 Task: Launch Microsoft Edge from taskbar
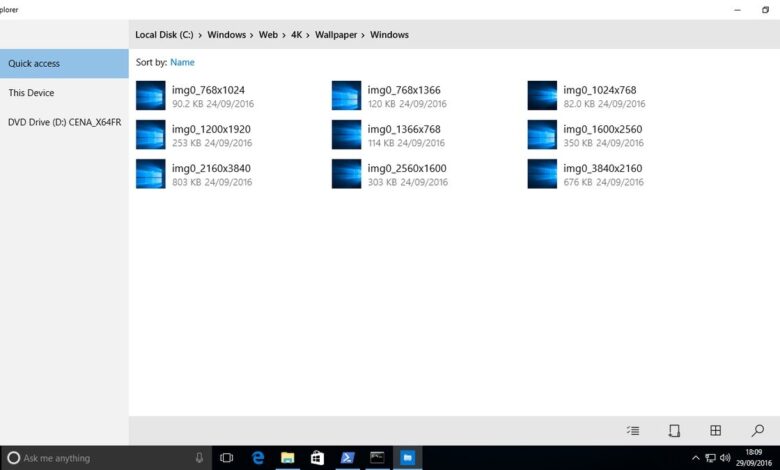257,458
